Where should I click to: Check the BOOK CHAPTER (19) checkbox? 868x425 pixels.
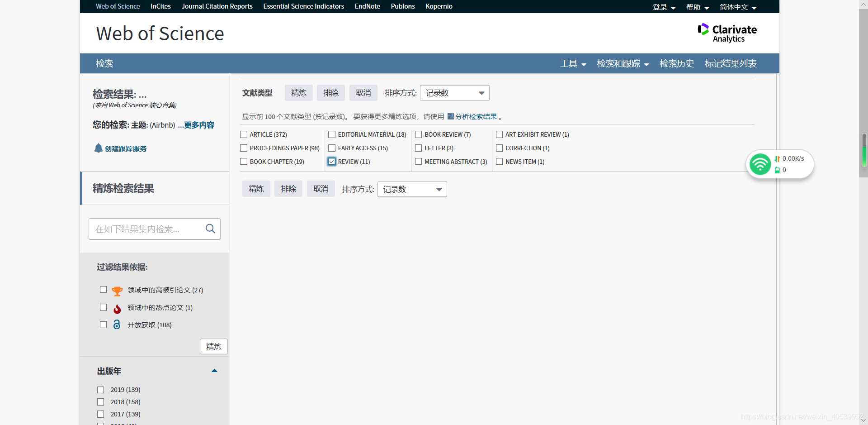(x=244, y=162)
